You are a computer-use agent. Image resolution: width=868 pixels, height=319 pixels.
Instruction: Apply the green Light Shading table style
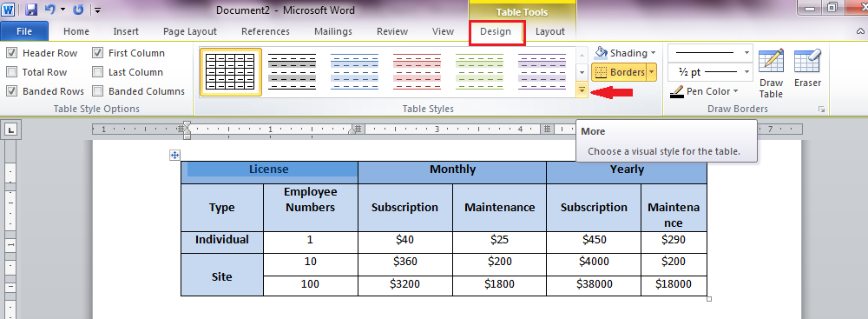click(479, 72)
